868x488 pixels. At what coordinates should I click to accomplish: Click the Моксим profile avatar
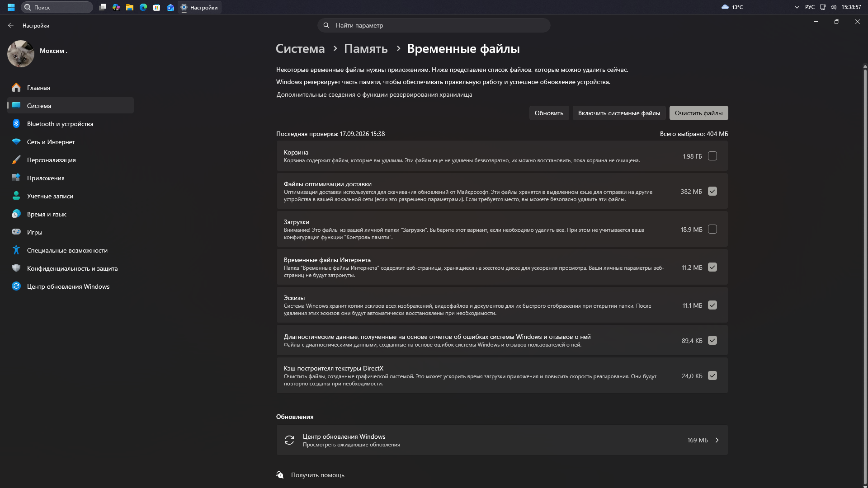[21, 54]
